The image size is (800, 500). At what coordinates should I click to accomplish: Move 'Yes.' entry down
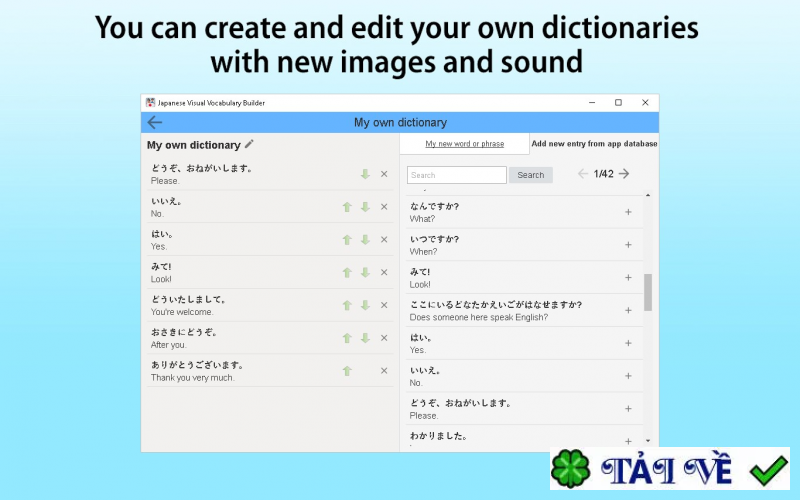tap(365, 240)
